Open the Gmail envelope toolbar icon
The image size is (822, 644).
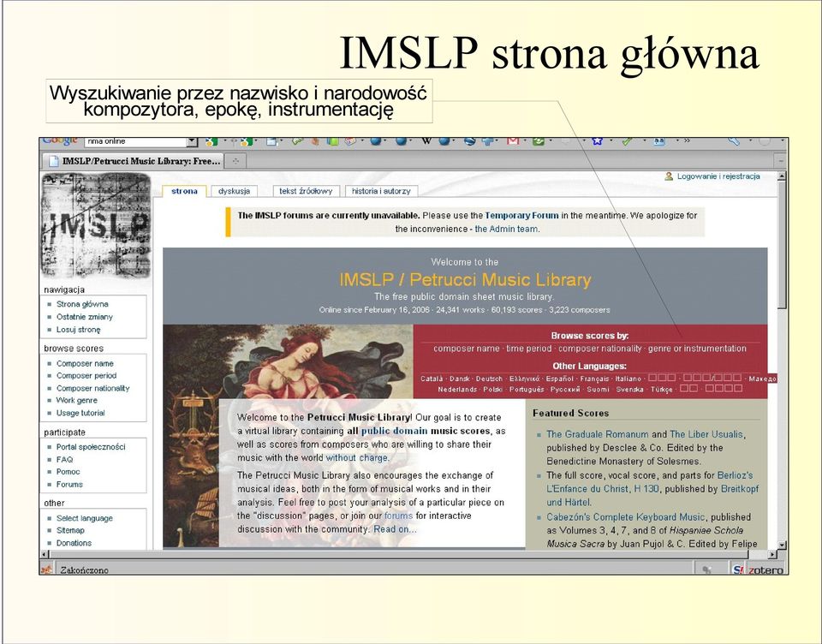tap(513, 141)
